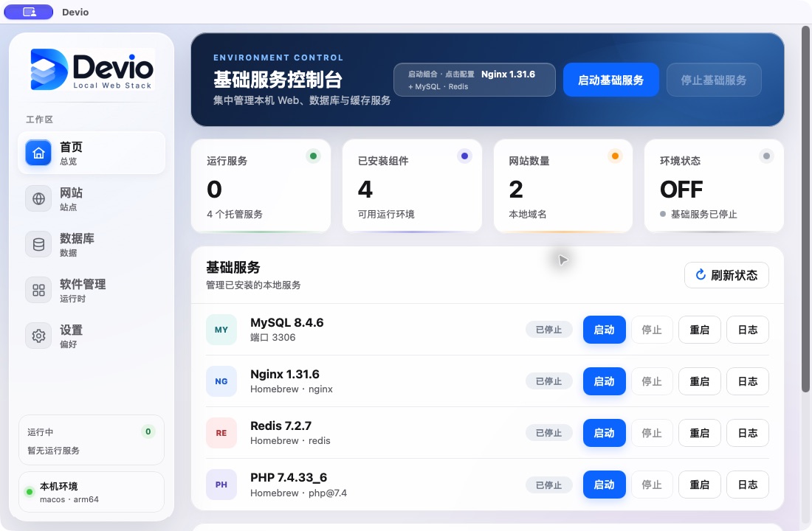Screen dimensions: 812x531
Task: Click macos · arm64 text
Action: tap(69, 499)
